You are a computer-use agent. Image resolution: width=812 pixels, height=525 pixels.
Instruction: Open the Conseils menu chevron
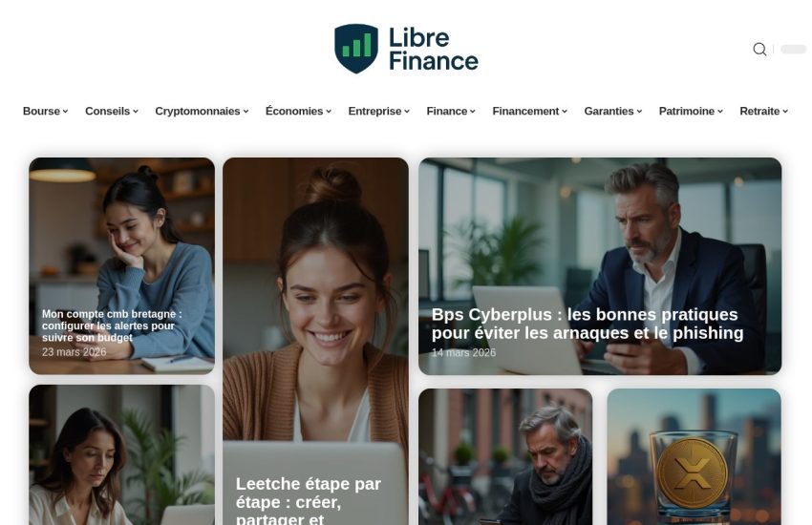click(x=136, y=112)
